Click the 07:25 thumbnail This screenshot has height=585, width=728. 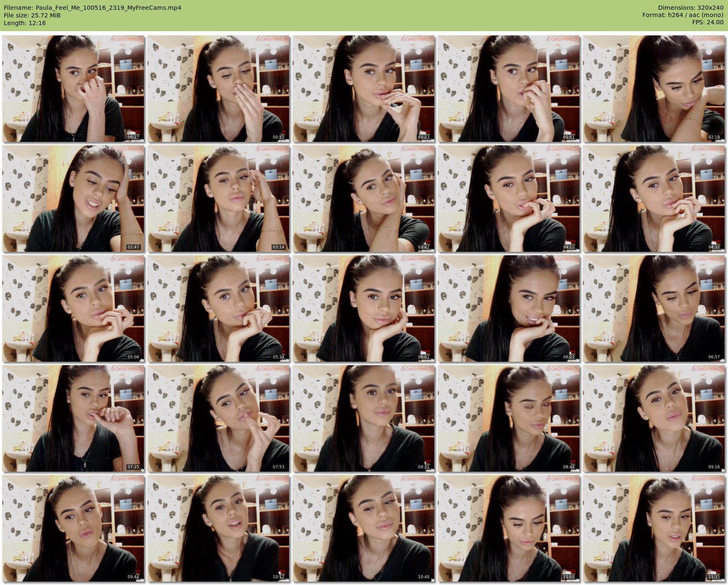73,418
